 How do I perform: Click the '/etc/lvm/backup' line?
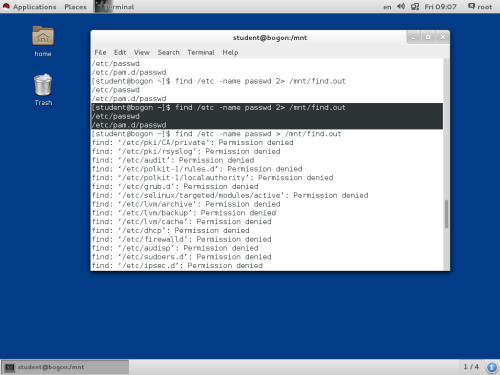pyautogui.click(x=184, y=213)
